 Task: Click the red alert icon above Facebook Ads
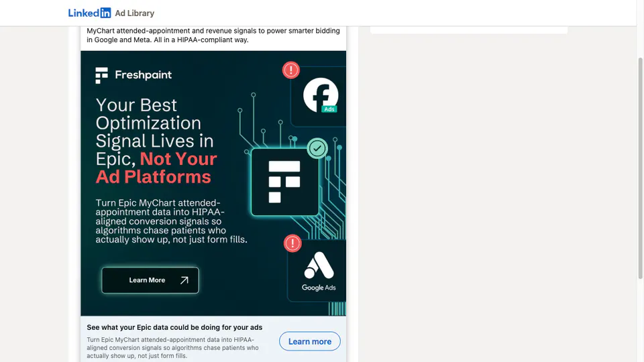point(290,70)
